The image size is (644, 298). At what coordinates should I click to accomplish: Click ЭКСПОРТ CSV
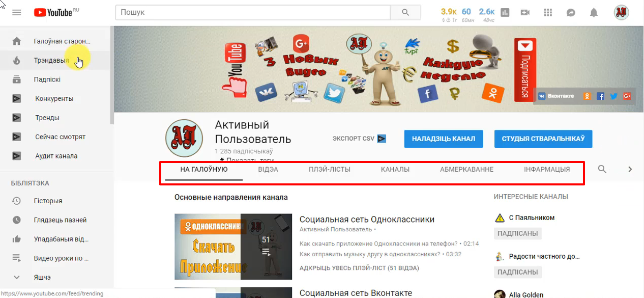click(x=360, y=139)
